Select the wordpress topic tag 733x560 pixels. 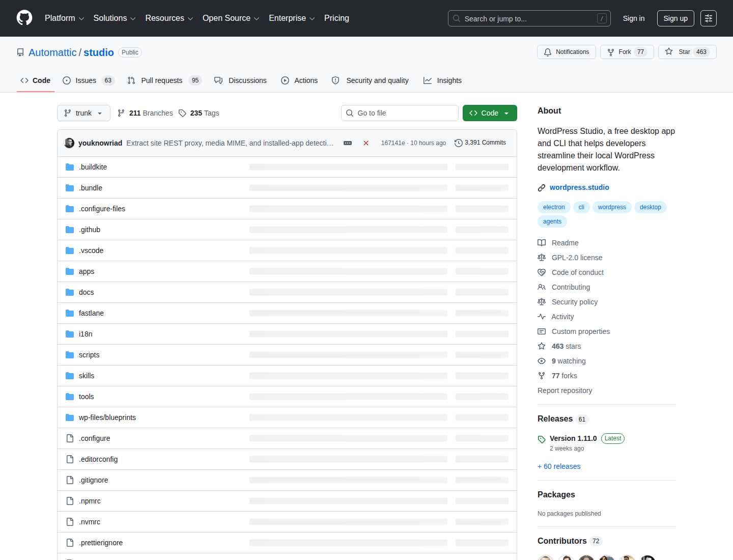click(612, 207)
